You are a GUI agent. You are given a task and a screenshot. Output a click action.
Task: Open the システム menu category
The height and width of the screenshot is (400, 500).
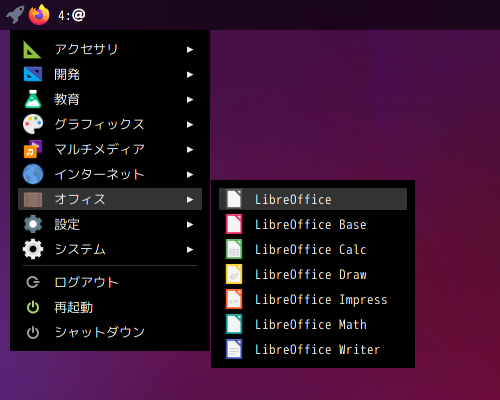[x=110, y=250]
